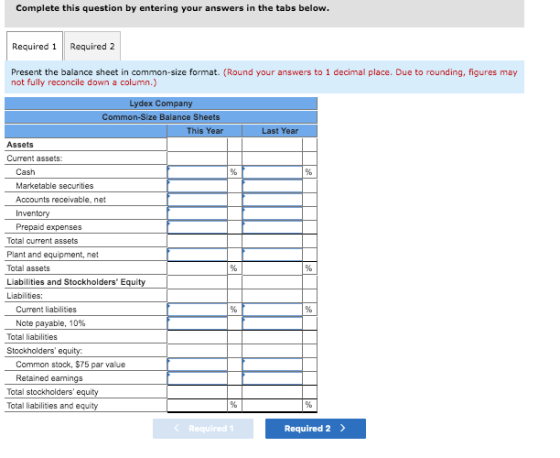Click Total liabilities and equity This Year cell
Viewport: 560px width, 458px height.
[x=197, y=405]
